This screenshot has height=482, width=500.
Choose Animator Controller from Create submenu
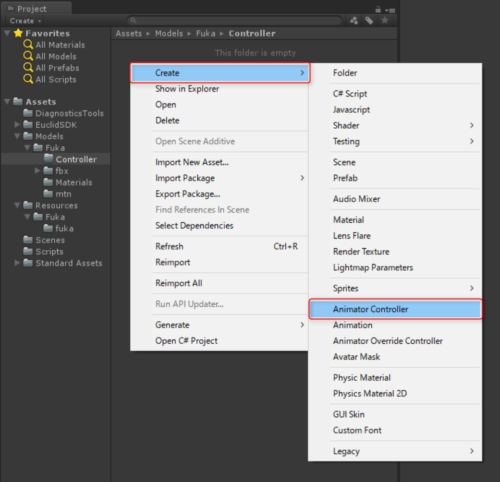[x=395, y=309]
